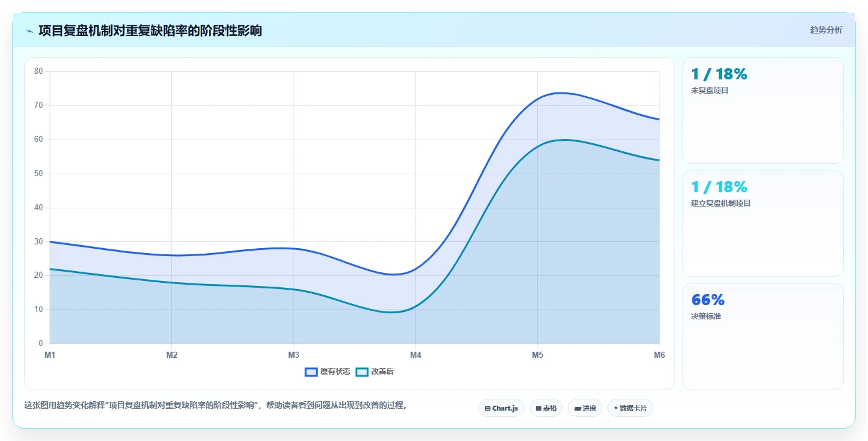Click the M1 axis label
The image size is (868, 441).
50,355
